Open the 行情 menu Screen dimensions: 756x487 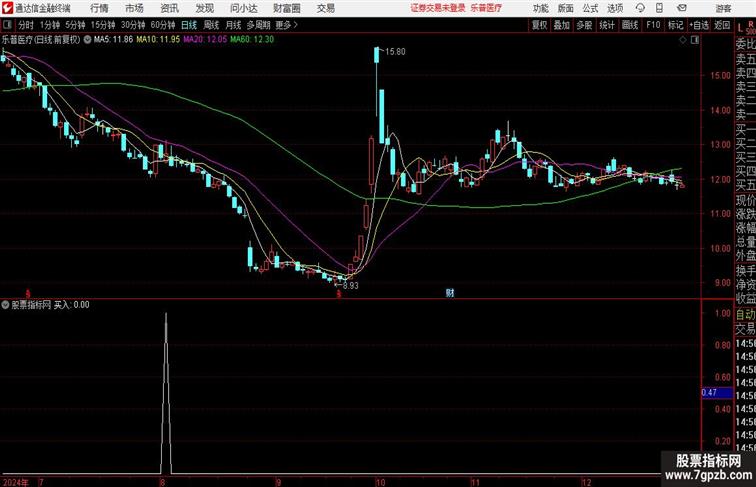click(99, 8)
